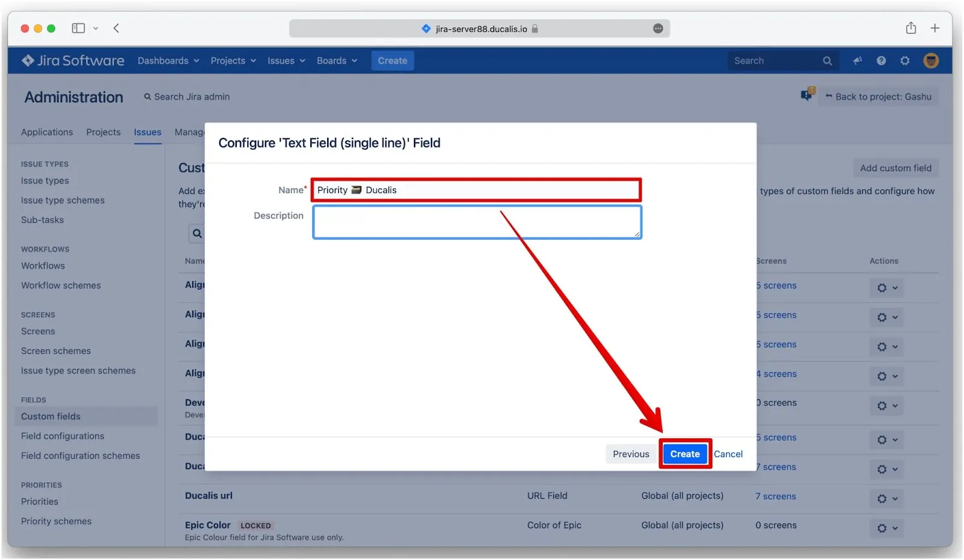
Task: Open actions gear dropdown for Ducalis url
Action: point(886,499)
